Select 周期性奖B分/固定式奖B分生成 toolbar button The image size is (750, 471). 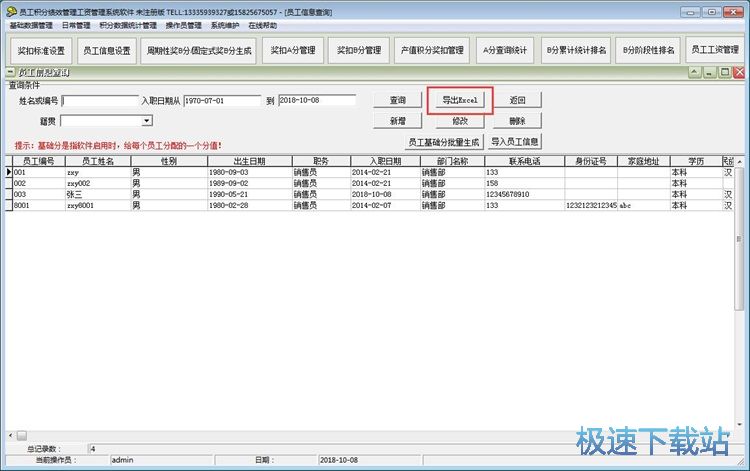coord(199,51)
